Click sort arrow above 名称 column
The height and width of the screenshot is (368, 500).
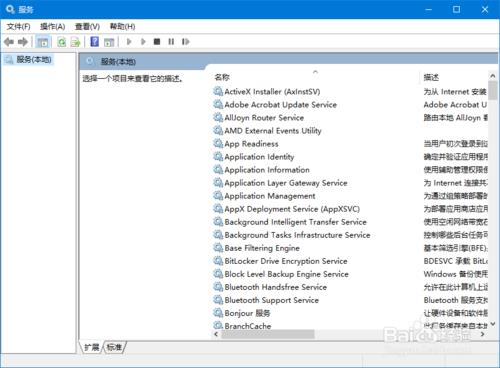315,72
